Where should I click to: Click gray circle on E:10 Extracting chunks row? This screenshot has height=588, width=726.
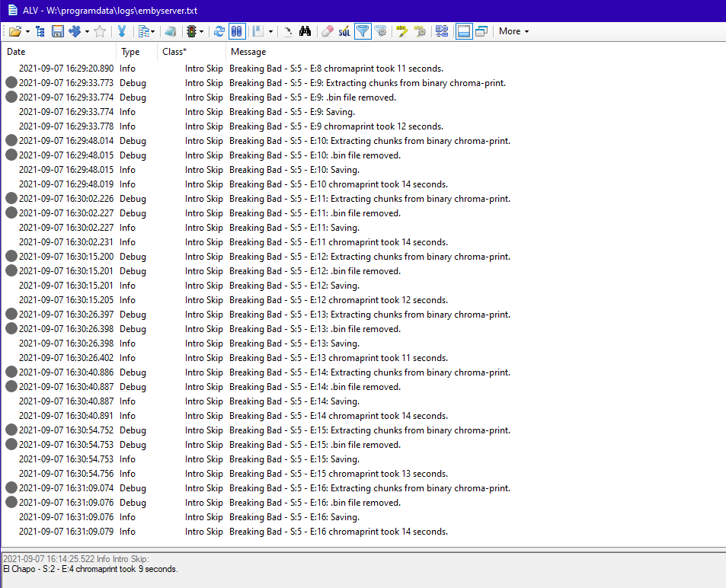pyautogui.click(x=11, y=141)
